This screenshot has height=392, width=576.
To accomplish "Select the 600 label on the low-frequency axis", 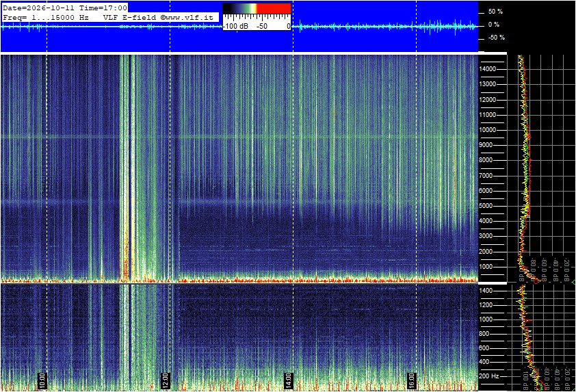I will point(484,348).
